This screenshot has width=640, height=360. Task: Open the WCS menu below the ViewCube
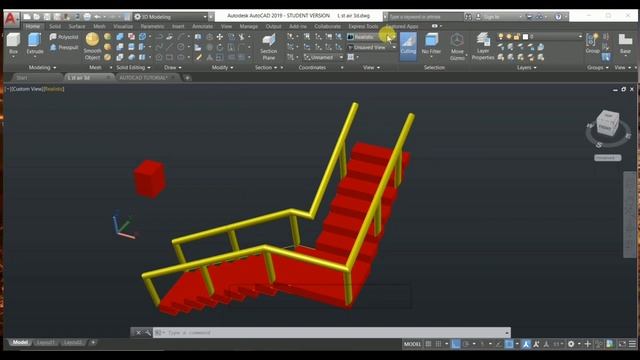tap(608, 158)
